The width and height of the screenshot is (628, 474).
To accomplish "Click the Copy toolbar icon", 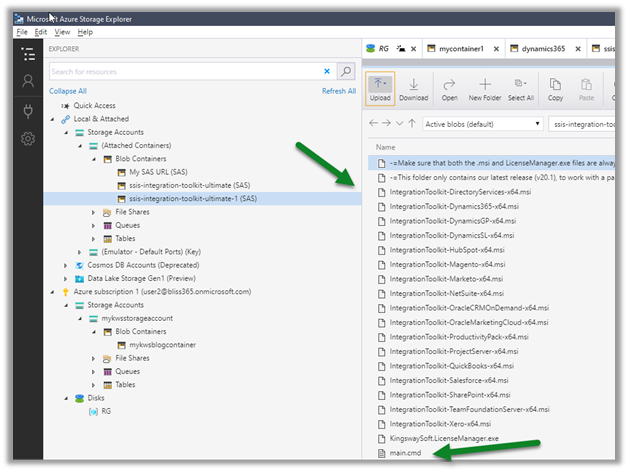I will coord(555,86).
